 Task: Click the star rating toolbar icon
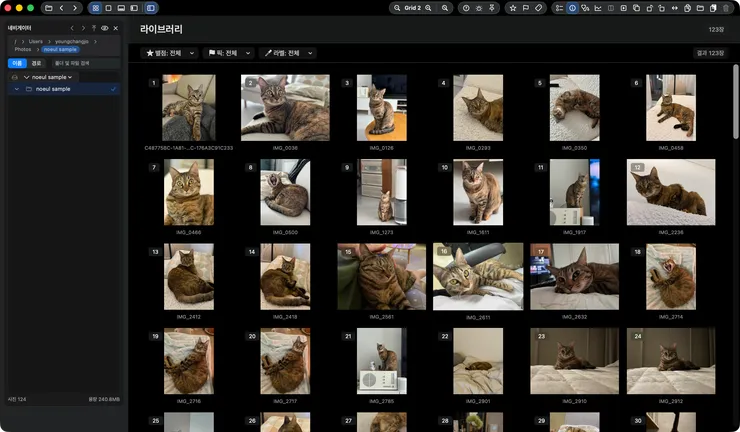pyautogui.click(x=513, y=8)
